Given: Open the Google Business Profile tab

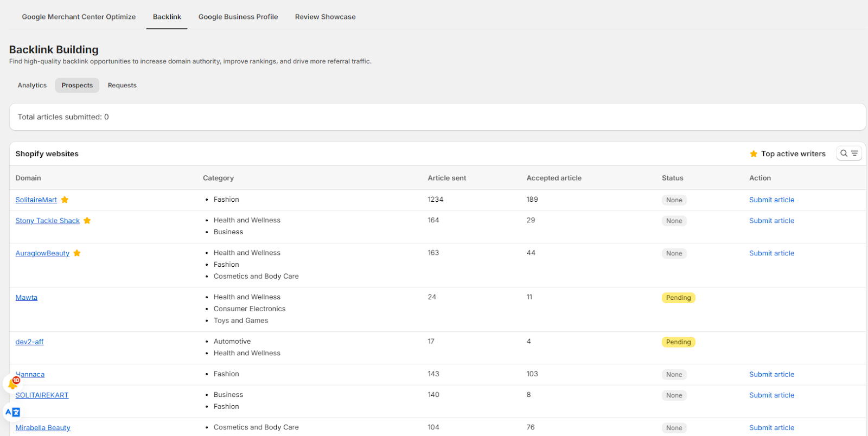Looking at the screenshot, I should 238,17.
